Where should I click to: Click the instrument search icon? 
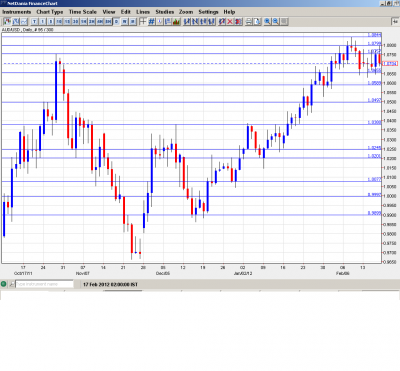coord(12,284)
